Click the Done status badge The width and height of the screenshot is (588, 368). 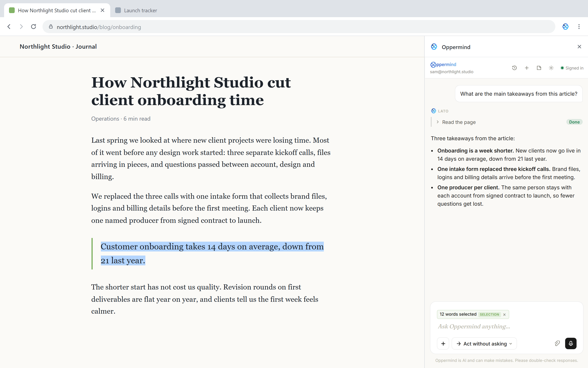(x=574, y=122)
